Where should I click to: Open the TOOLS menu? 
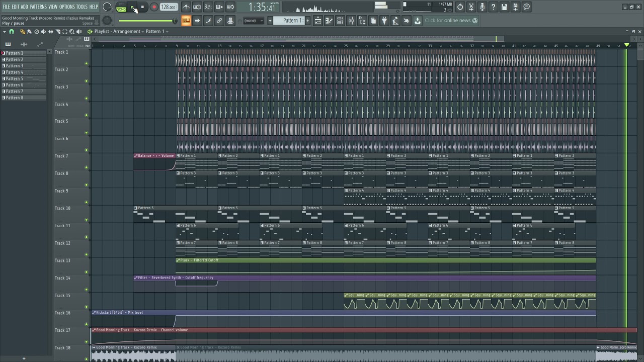(x=82, y=7)
